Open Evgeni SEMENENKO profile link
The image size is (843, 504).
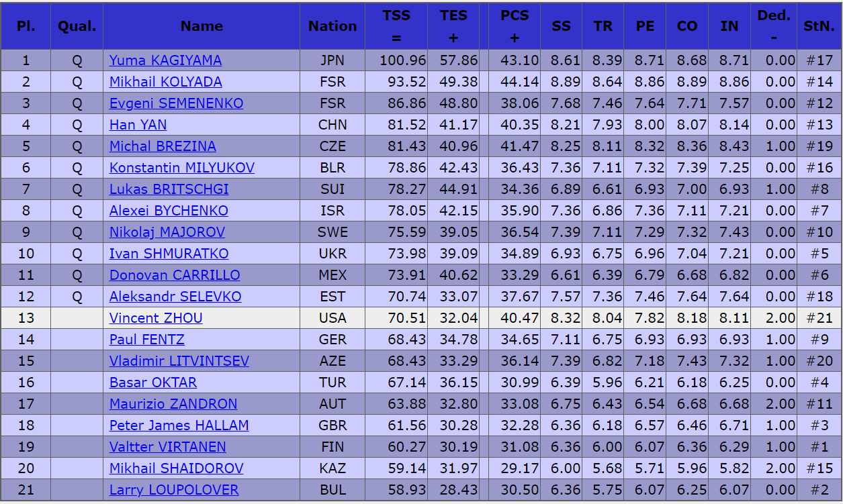click(176, 103)
